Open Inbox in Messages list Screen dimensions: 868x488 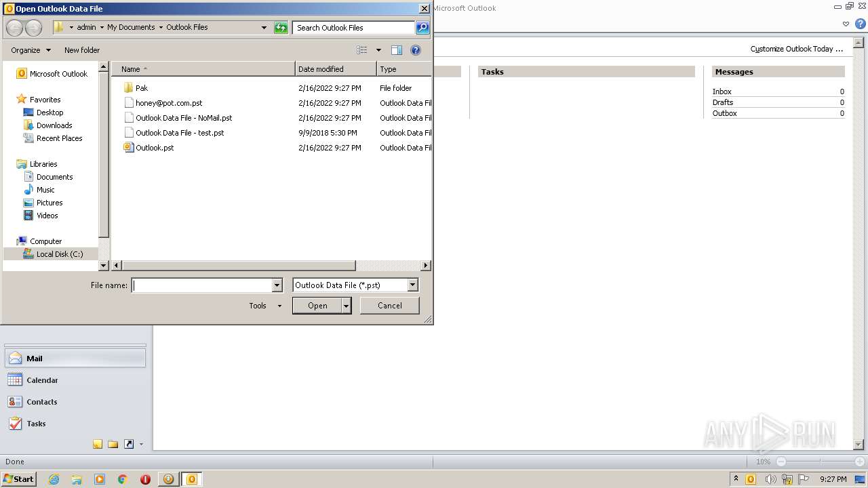(722, 91)
